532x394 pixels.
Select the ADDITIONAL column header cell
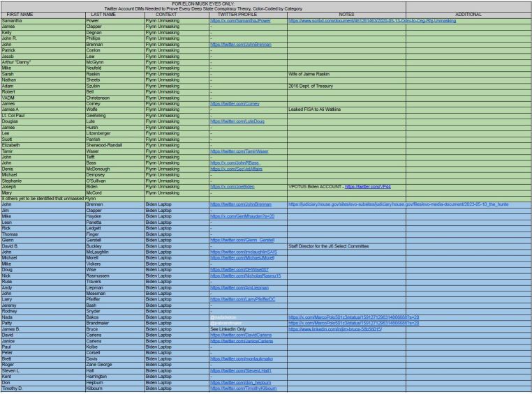tap(468, 14)
